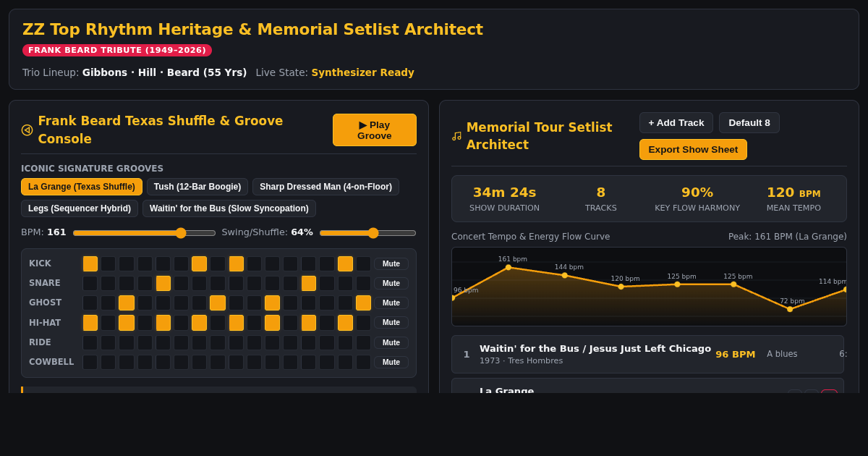Toggle GHOST row third step cell
Viewport: 868px width, 456px height.
[127, 303]
